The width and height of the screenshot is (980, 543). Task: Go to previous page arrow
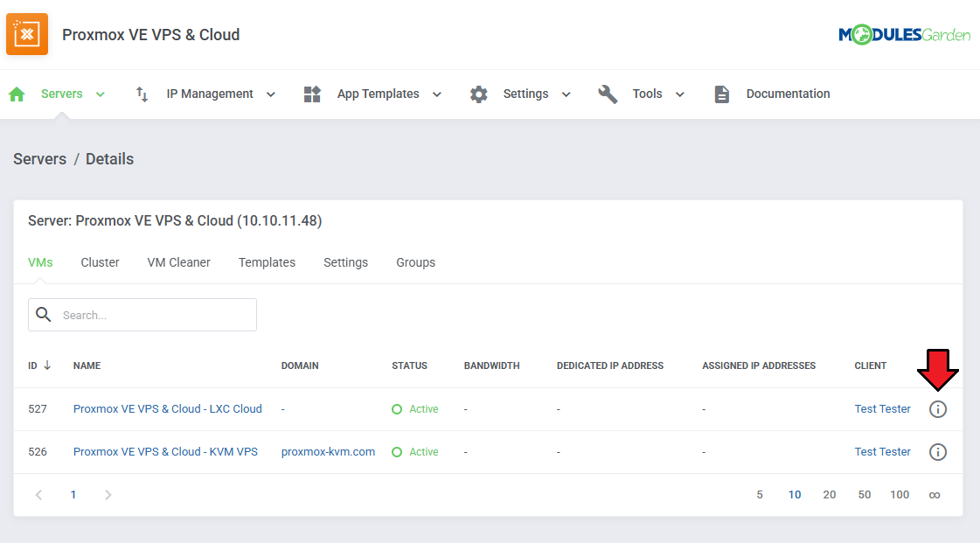[x=38, y=495]
